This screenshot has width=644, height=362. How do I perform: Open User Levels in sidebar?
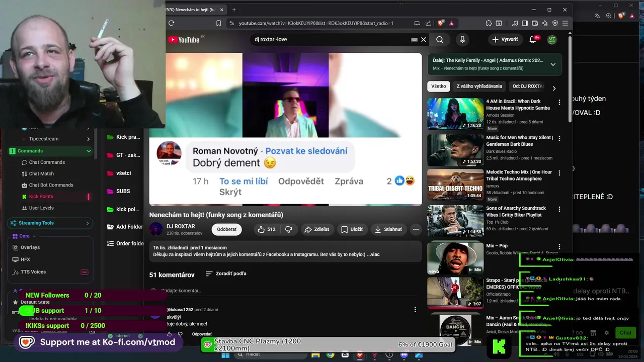(x=41, y=208)
